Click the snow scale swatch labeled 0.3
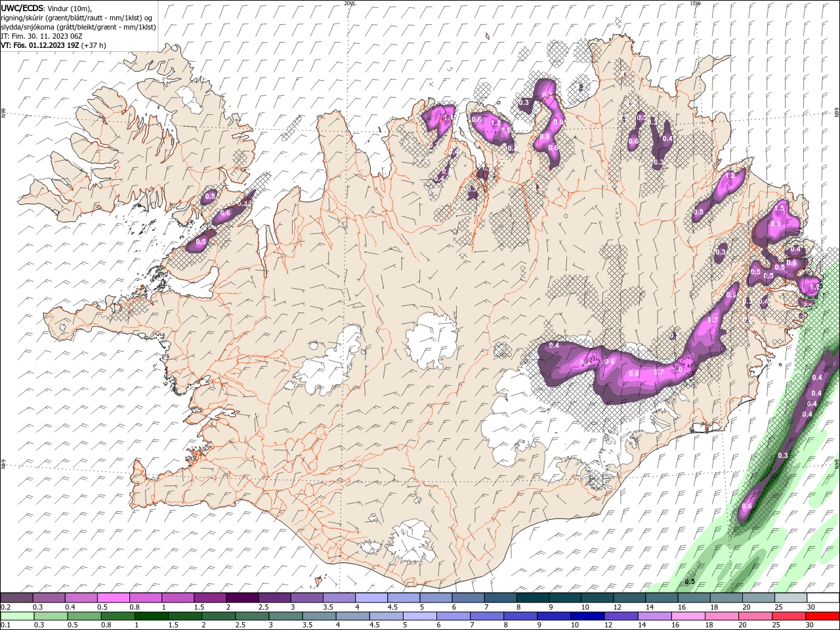Viewport: 840px width, 630px height. pos(49,597)
